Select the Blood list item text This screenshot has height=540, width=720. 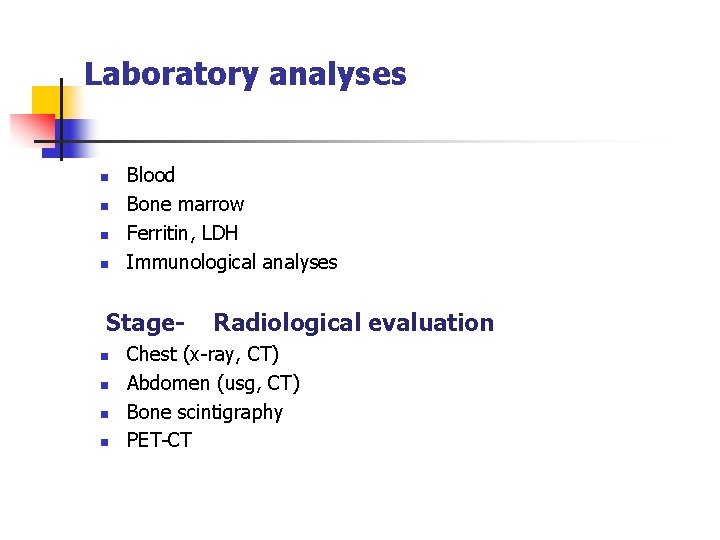pyautogui.click(x=150, y=175)
